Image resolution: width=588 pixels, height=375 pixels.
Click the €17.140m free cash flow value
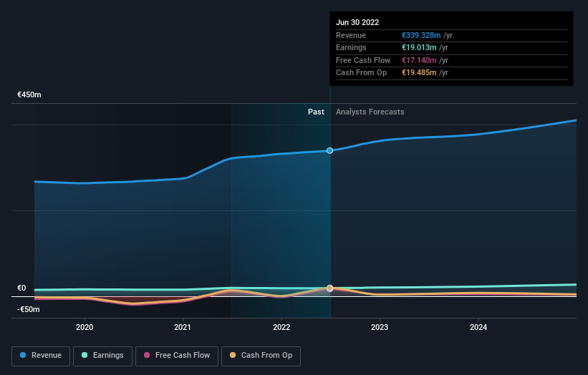[419, 60]
